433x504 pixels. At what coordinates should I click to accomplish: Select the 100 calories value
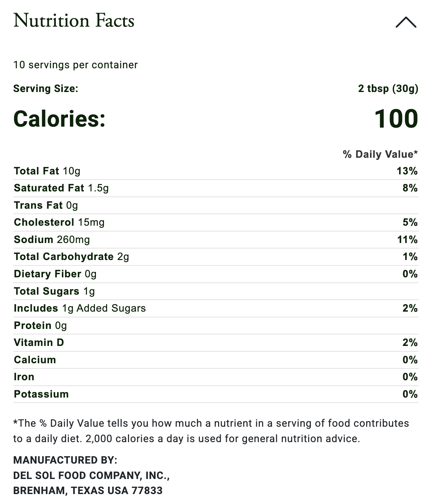pyautogui.click(x=396, y=119)
